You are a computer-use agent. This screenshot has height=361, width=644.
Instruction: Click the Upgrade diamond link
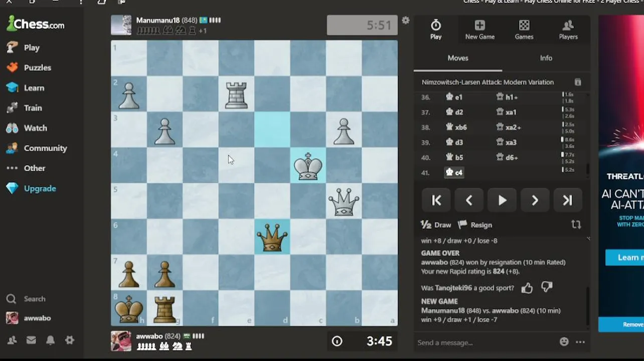point(31,189)
